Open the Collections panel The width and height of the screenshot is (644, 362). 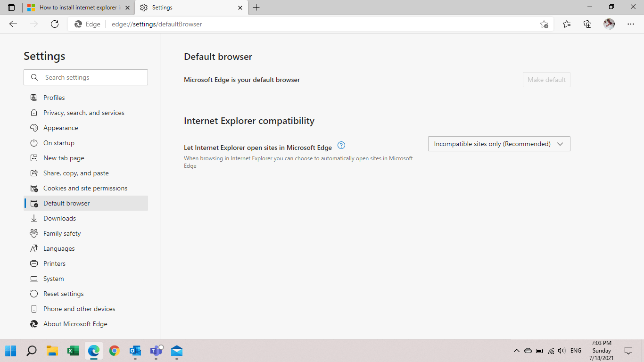click(x=587, y=24)
